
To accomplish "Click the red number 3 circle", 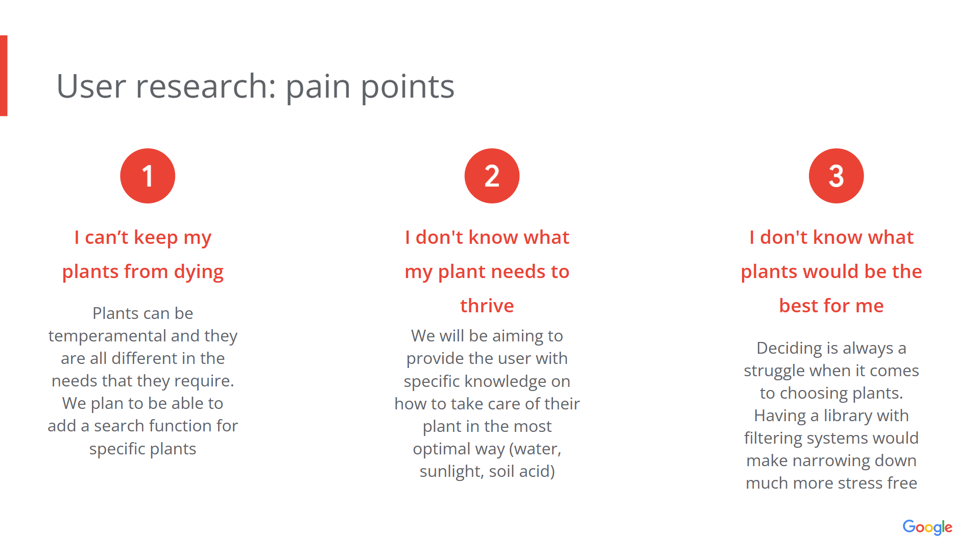I will 836,176.
